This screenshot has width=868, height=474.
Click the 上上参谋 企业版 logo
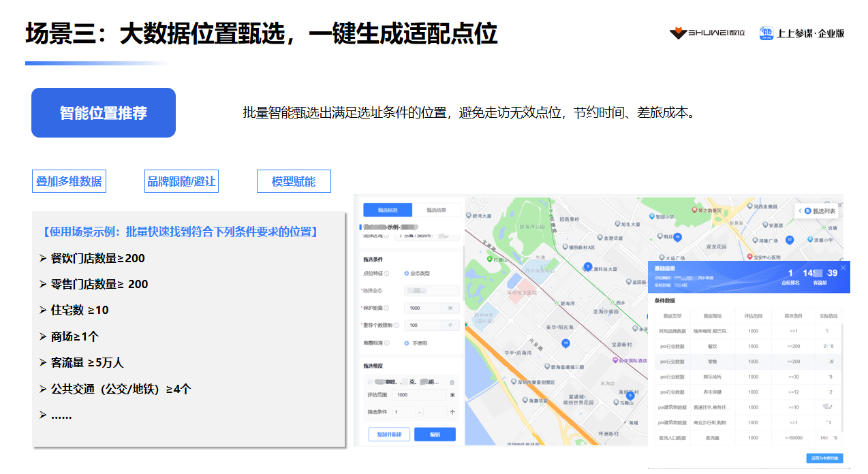click(802, 33)
